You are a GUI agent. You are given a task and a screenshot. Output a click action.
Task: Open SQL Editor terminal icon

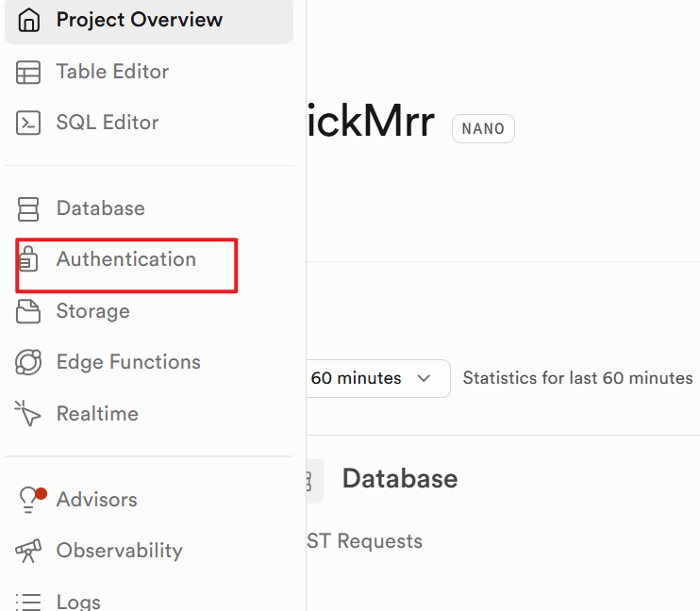[x=29, y=123]
